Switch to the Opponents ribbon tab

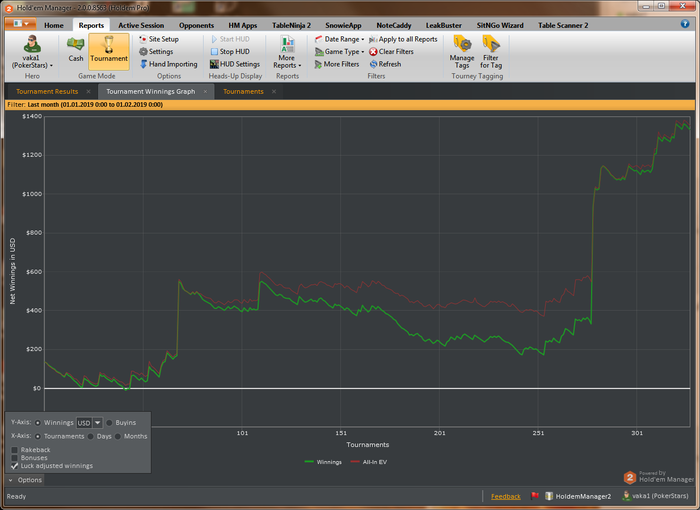(x=196, y=24)
